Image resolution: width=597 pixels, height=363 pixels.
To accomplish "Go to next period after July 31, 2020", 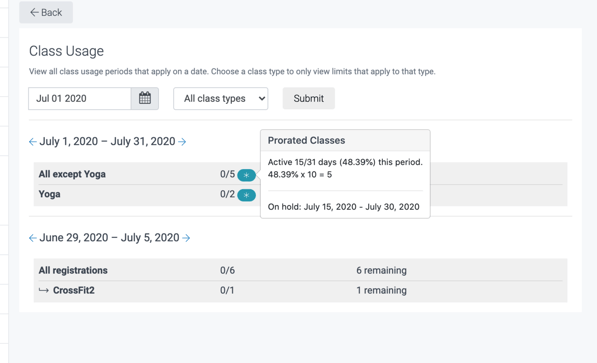I will 182,142.
